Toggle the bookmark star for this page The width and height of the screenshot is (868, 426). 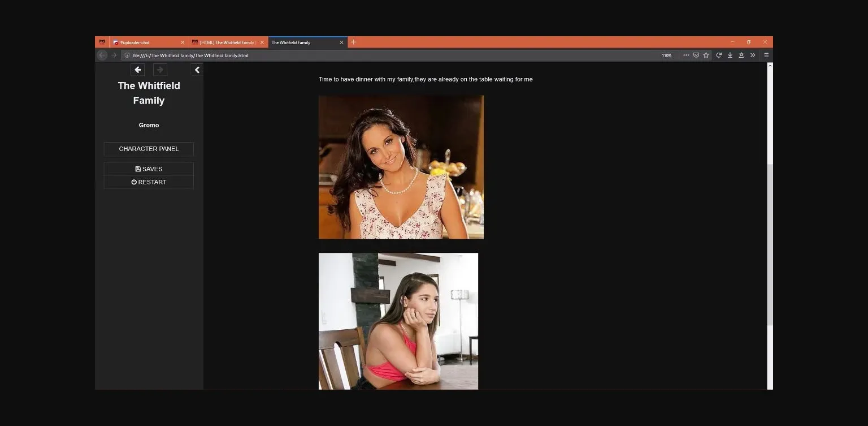pyautogui.click(x=706, y=55)
